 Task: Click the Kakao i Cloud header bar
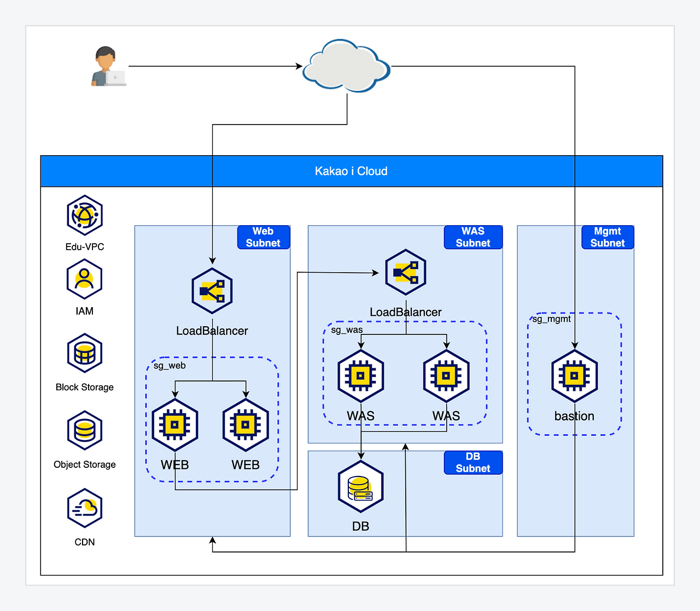(352, 171)
